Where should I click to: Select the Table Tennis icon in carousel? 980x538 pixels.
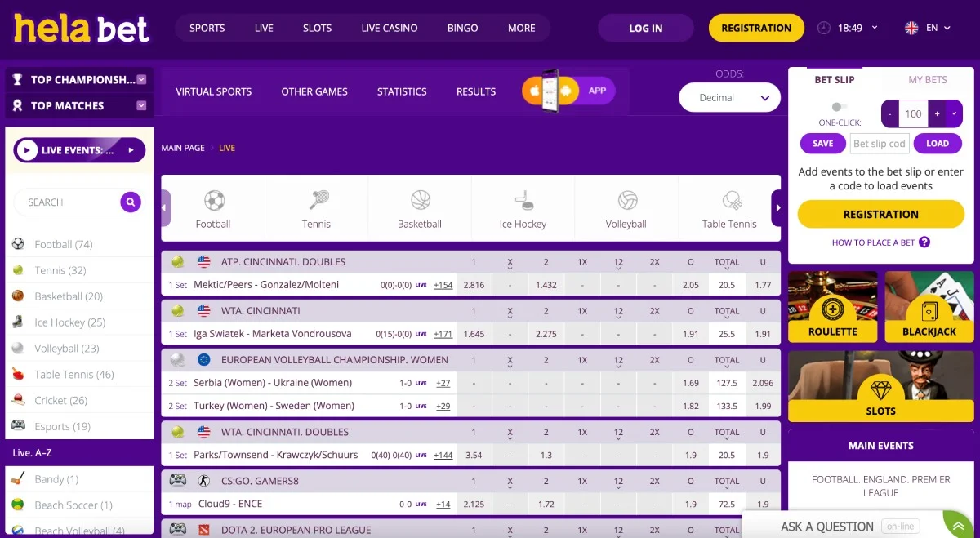(x=731, y=200)
